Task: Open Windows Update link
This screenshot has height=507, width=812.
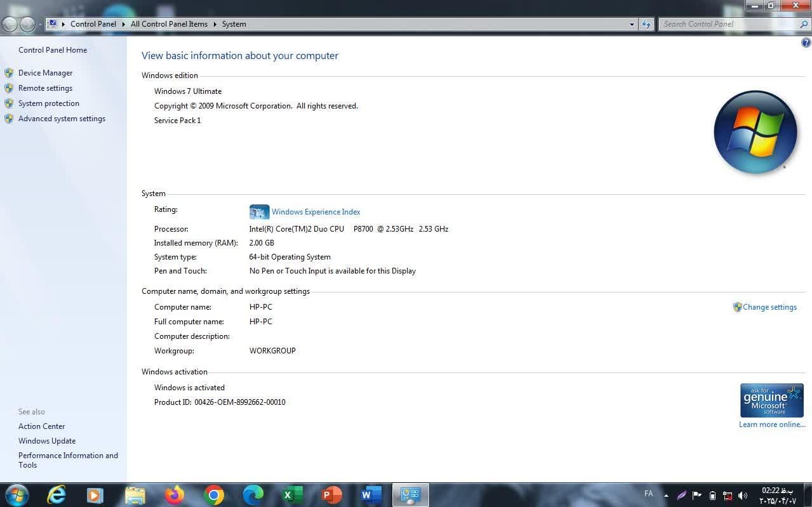Action: click(47, 441)
